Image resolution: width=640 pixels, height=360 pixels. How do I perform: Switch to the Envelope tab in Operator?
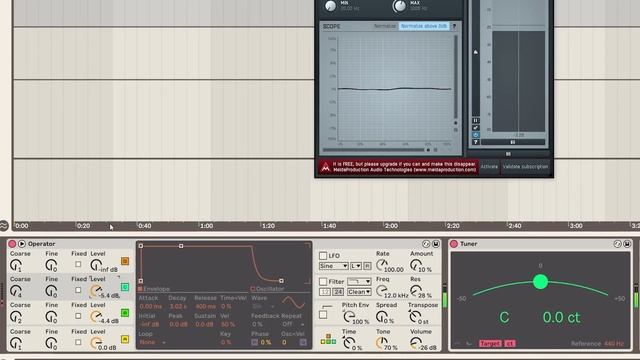point(153,289)
